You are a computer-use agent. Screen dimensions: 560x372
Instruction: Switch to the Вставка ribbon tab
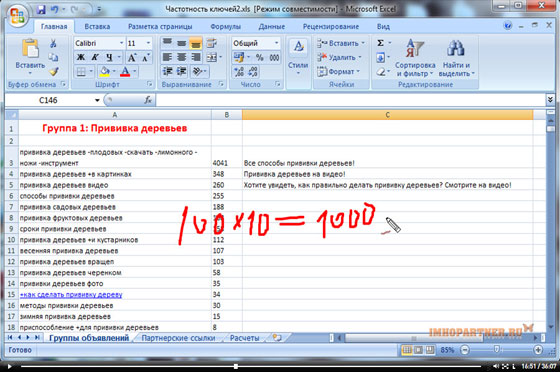click(x=97, y=26)
